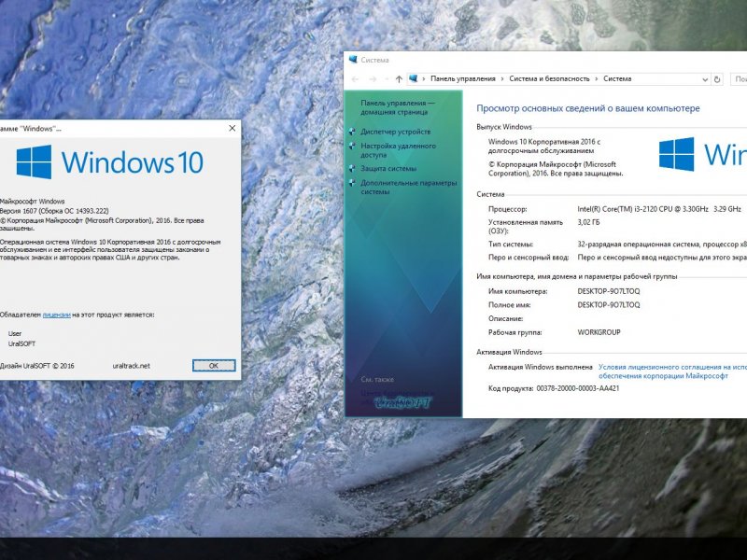Select the Система и безопасность breadcrumb
The image size is (747, 560).
pos(549,79)
